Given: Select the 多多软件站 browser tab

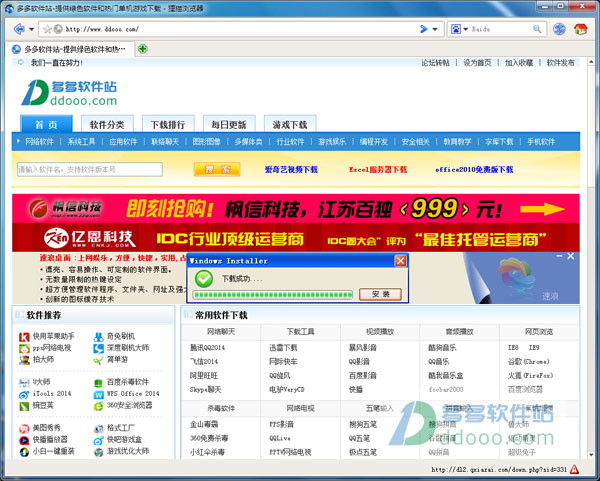Looking at the screenshot, I should coord(70,49).
